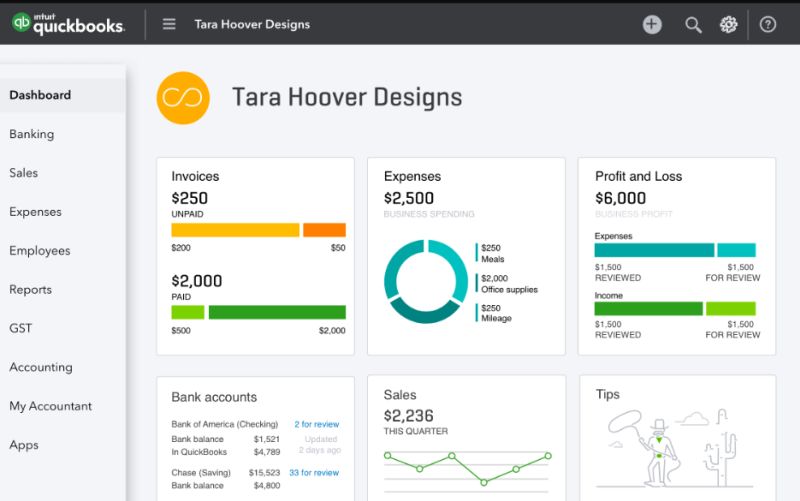This screenshot has height=501, width=800.
Task: Click the $250 unpaid invoices amount
Action: (189, 198)
